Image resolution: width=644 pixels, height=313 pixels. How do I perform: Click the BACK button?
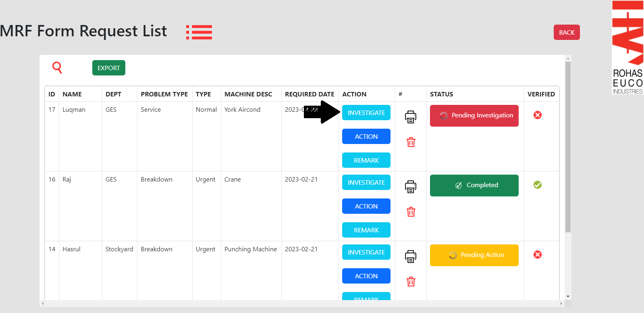click(x=566, y=32)
